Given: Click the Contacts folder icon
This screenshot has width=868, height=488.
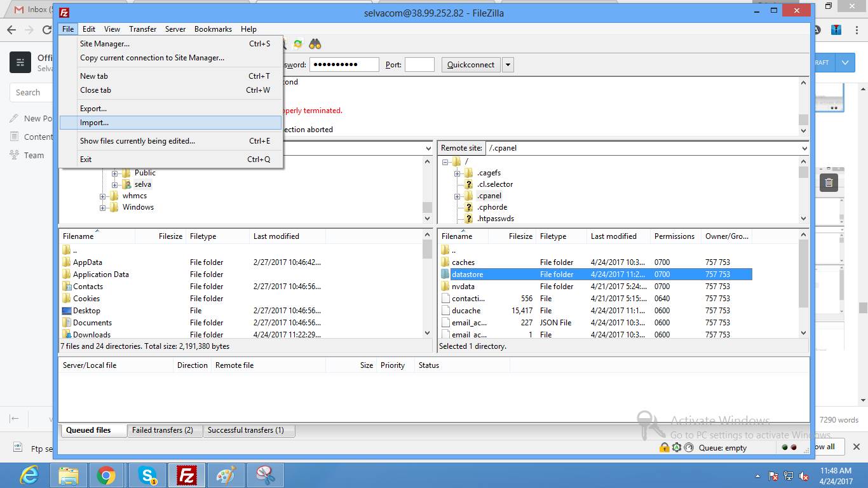Looking at the screenshot, I should (x=67, y=287).
